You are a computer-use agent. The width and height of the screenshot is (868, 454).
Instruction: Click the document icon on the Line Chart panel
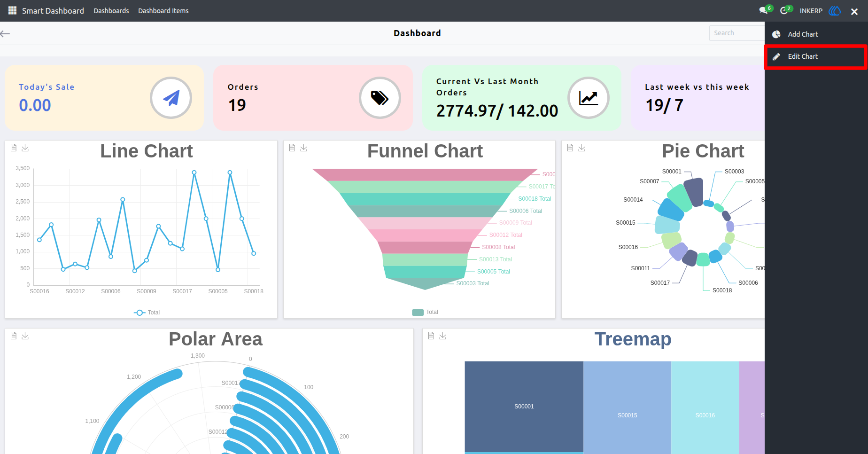(14, 148)
